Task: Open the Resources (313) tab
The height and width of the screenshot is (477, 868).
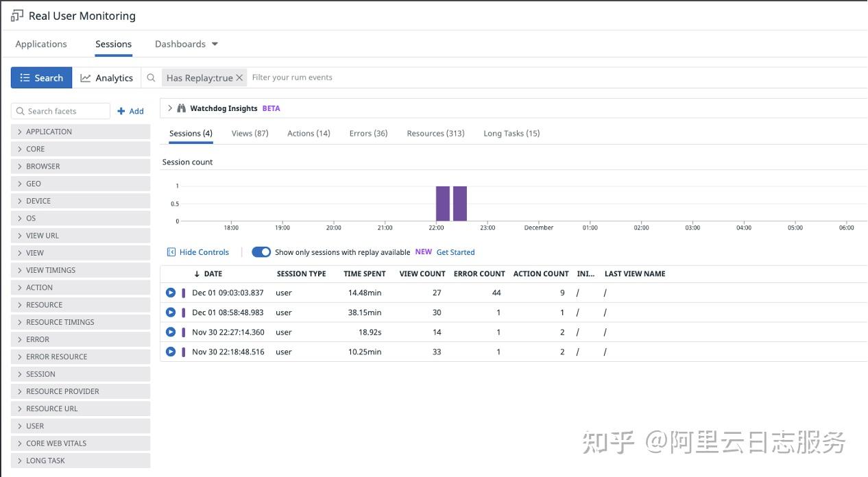Action: click(x=435, y=133)
